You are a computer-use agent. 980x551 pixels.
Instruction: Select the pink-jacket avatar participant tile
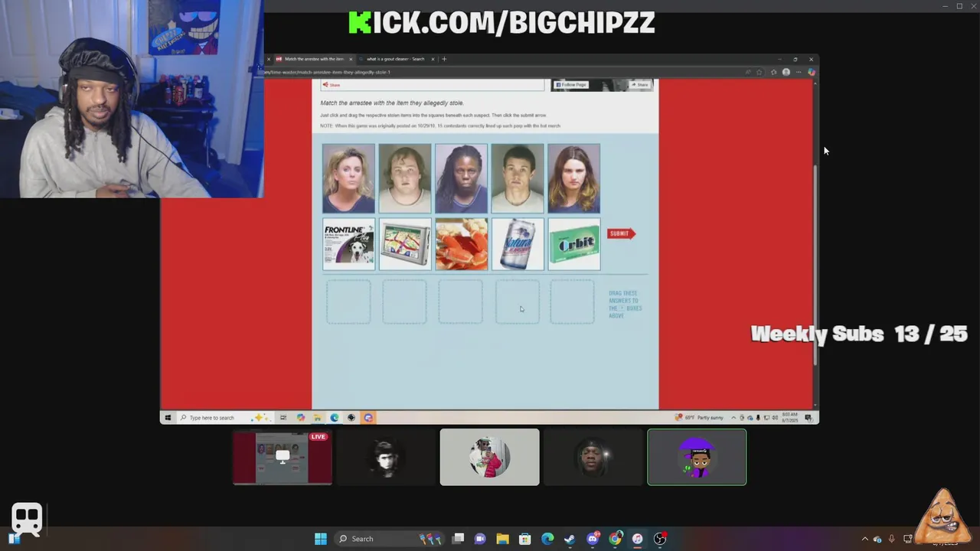coord(489,457)
